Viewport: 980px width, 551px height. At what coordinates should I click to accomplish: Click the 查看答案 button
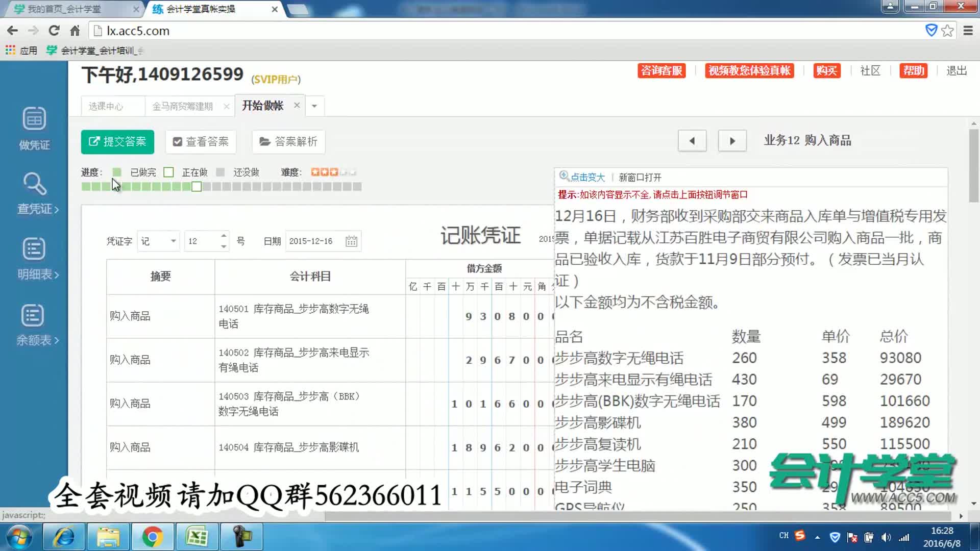pyautogui.click(x=201, y=142)
